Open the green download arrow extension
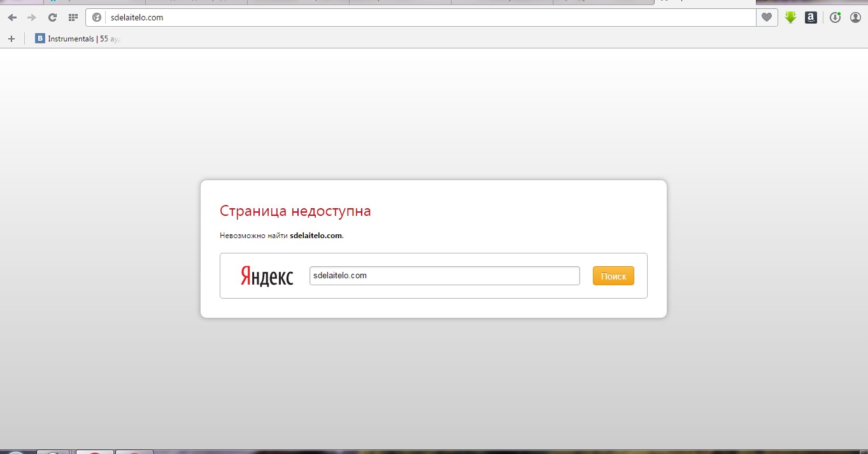 coord(790,18)
